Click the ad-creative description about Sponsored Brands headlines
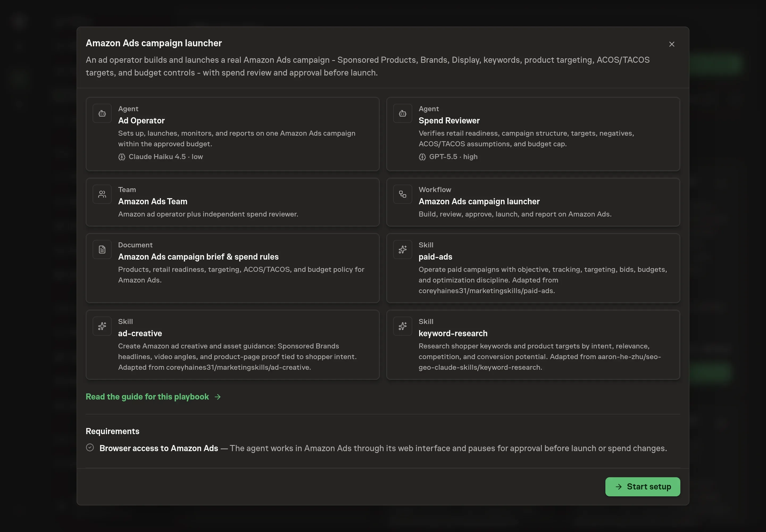The width and height of the screenshot is (766, 532). (x=237, y=357)
